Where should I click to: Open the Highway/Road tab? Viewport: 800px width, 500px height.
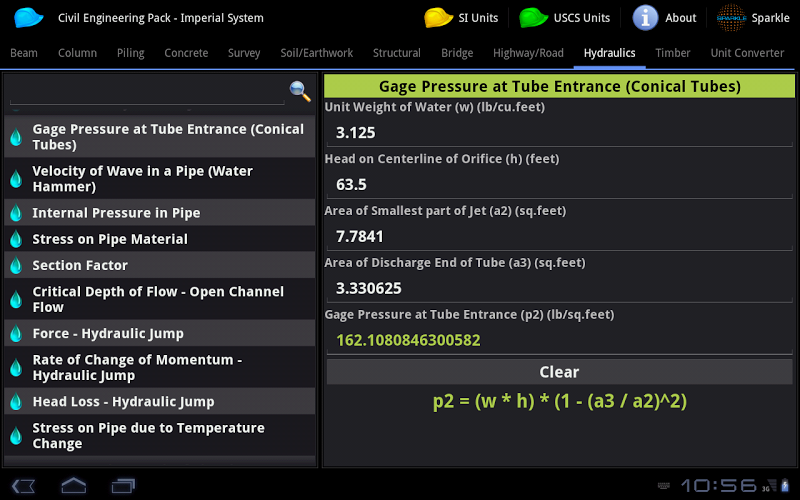528,53
